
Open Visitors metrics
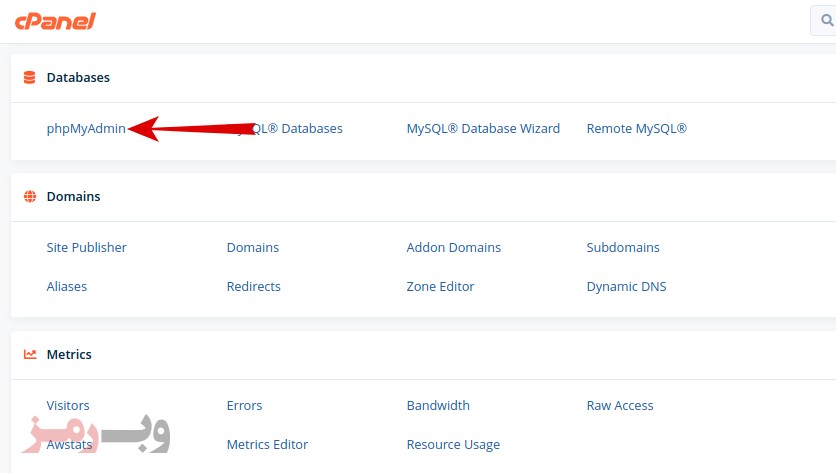[68, 405]
